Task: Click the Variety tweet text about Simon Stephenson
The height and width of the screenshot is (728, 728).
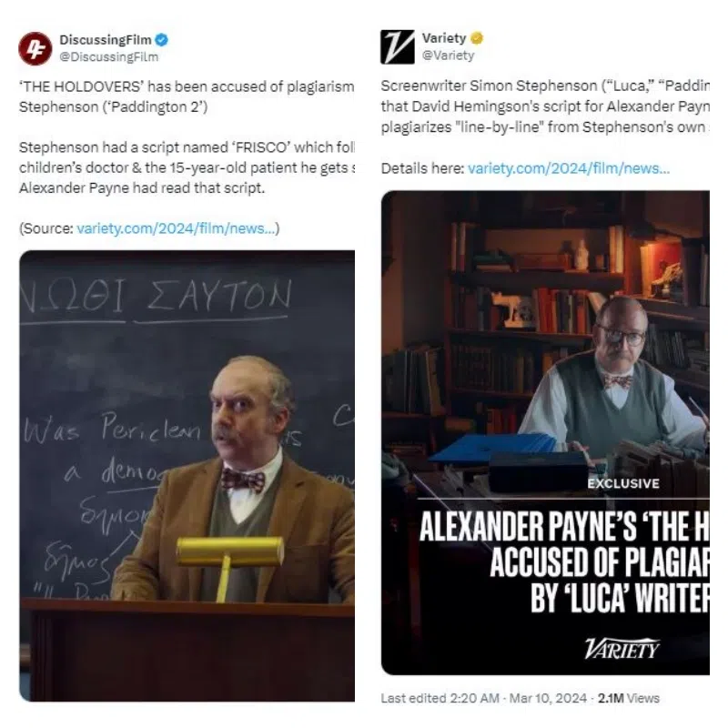Action: [x=545, y=106]
